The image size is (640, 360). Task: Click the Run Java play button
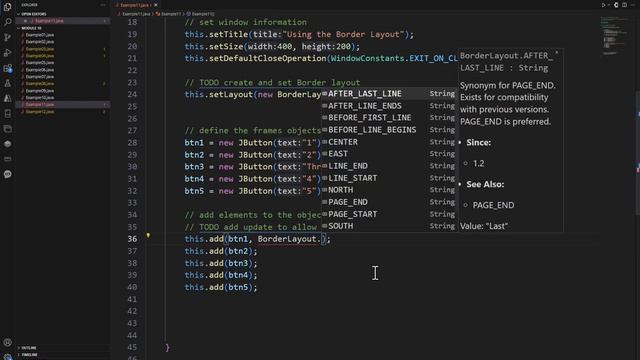(x=603, y=5)
